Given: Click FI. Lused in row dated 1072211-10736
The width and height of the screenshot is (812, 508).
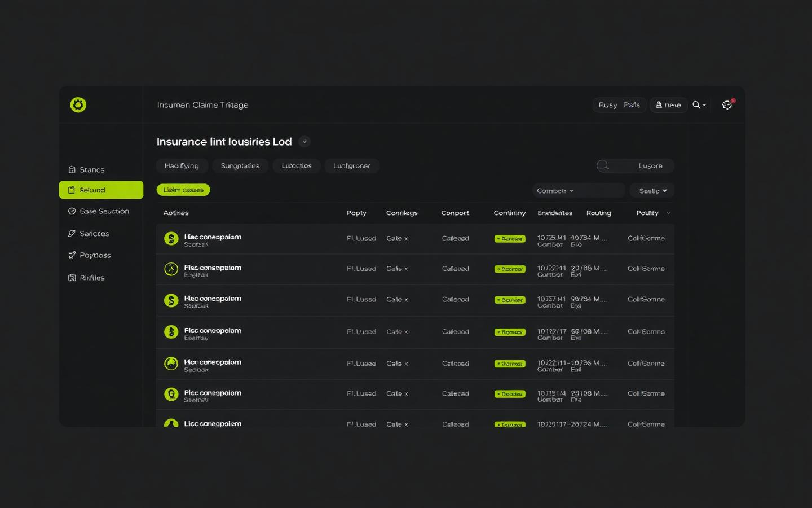Looking at the screenshot, I should click(x=361, y=364).
